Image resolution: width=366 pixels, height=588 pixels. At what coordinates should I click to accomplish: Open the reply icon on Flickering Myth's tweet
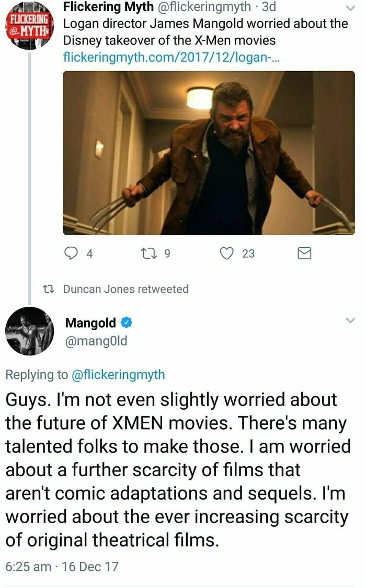[x=70, y=253]
